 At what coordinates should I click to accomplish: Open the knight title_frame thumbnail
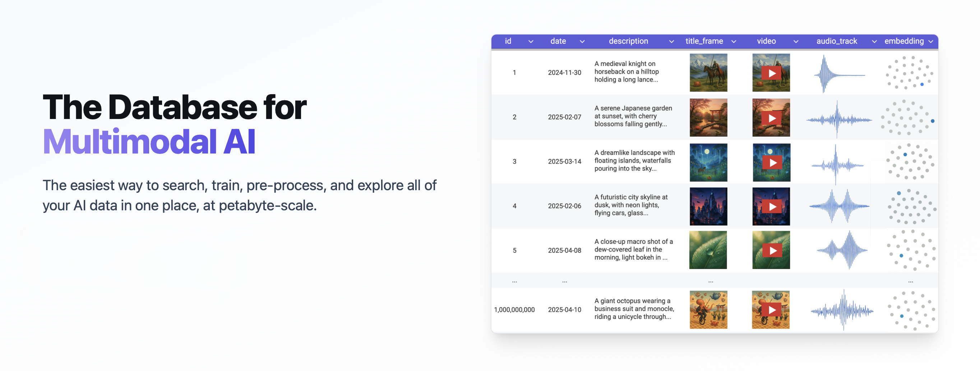(708, 73)
